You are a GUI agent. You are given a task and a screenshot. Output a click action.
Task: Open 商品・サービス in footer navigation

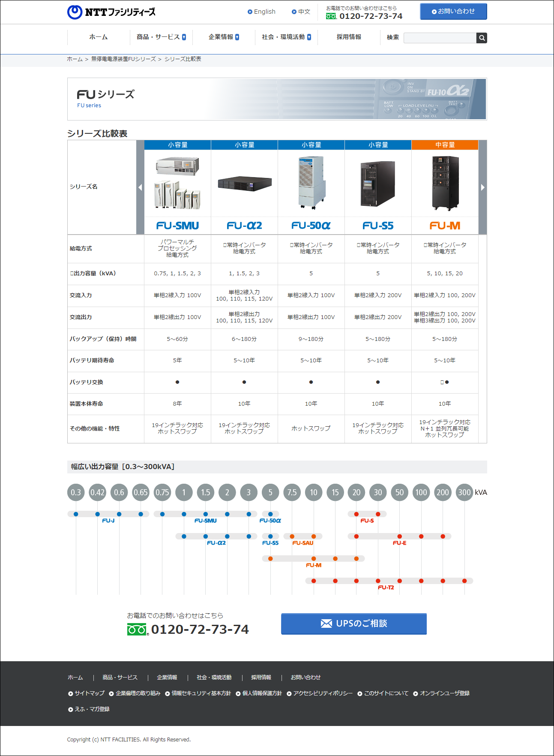120,678
